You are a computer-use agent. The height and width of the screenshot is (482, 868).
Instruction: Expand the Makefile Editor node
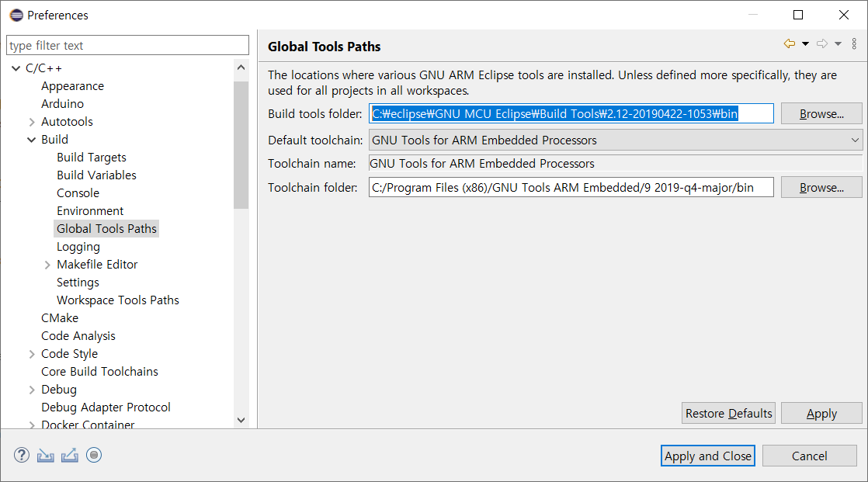[x=47, y=265]
